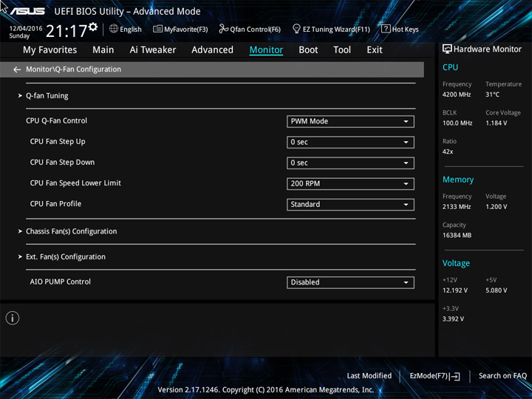Go to the Exit tab
The height and width of the screenshot is (399, 532).
point(375,50)
